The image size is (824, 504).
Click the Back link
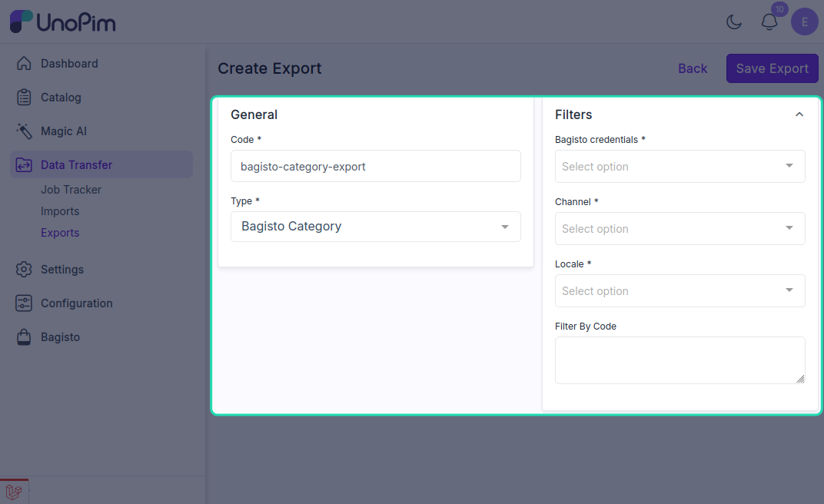click(x=692, y=68)
